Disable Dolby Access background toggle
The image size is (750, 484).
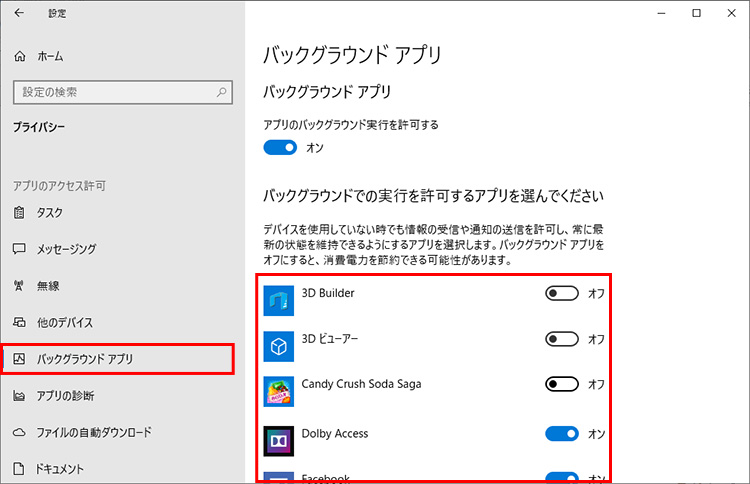[x=562, y=433]
